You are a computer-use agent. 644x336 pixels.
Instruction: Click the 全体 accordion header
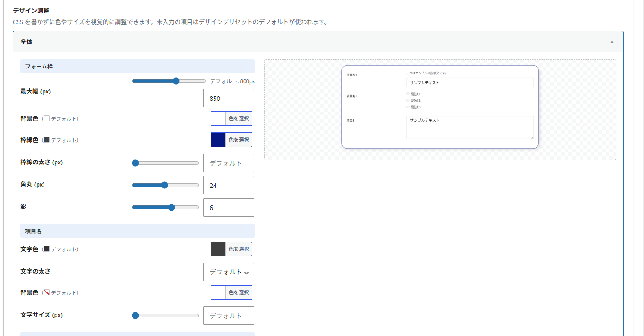(x=318, y=42)
